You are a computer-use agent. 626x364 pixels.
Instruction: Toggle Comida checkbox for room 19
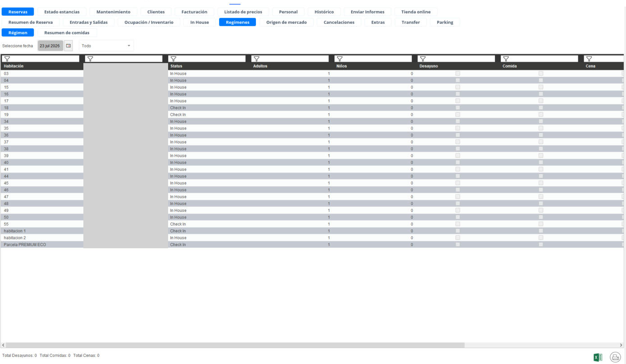coord(541,114)
